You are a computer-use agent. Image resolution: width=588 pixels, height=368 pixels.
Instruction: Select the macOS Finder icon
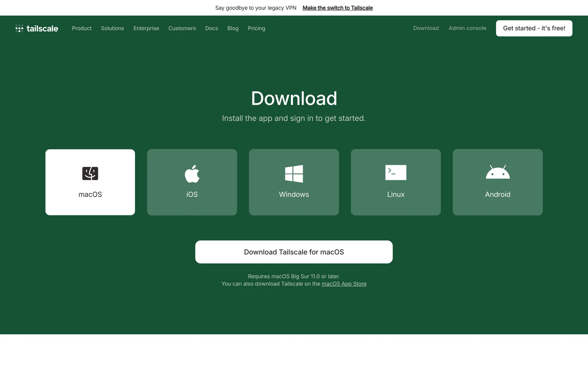[x=90, y=174]
